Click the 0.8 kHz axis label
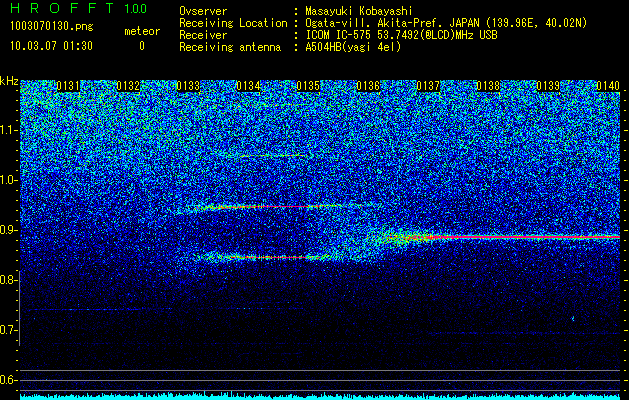Image resolution: width=629 pixels, height=400 pixels. click(9, 280)
